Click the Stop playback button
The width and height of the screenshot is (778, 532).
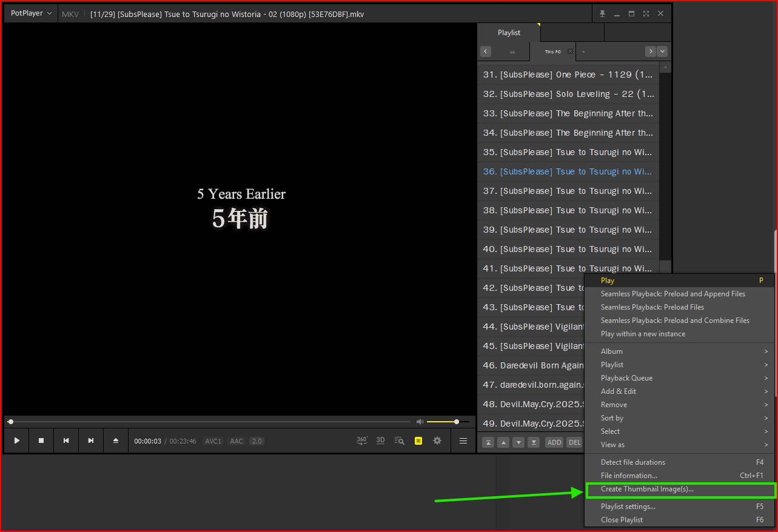click(41, 441)
